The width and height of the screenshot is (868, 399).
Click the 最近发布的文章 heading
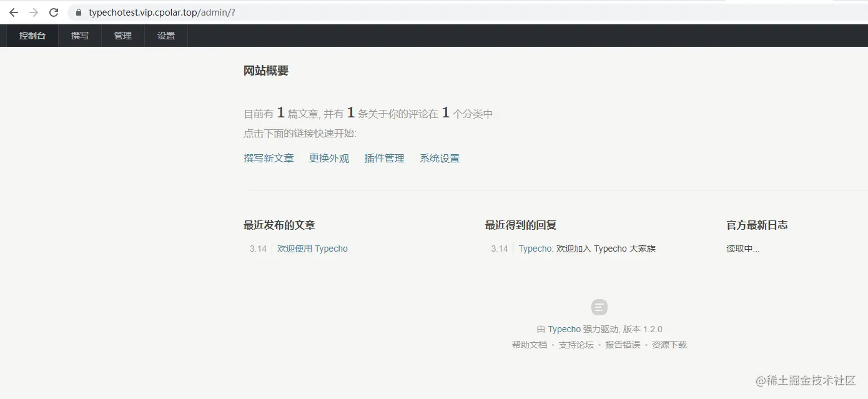tap(279, 225)
